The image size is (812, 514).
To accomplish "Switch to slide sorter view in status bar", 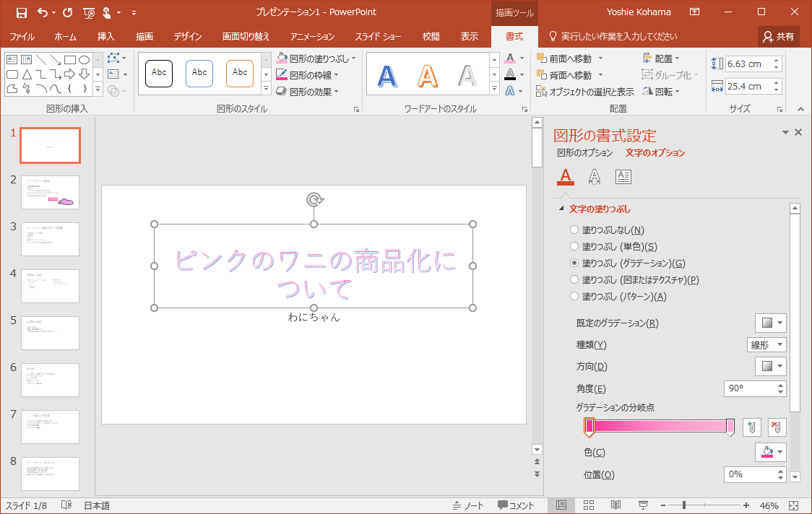I will point(589,505).
